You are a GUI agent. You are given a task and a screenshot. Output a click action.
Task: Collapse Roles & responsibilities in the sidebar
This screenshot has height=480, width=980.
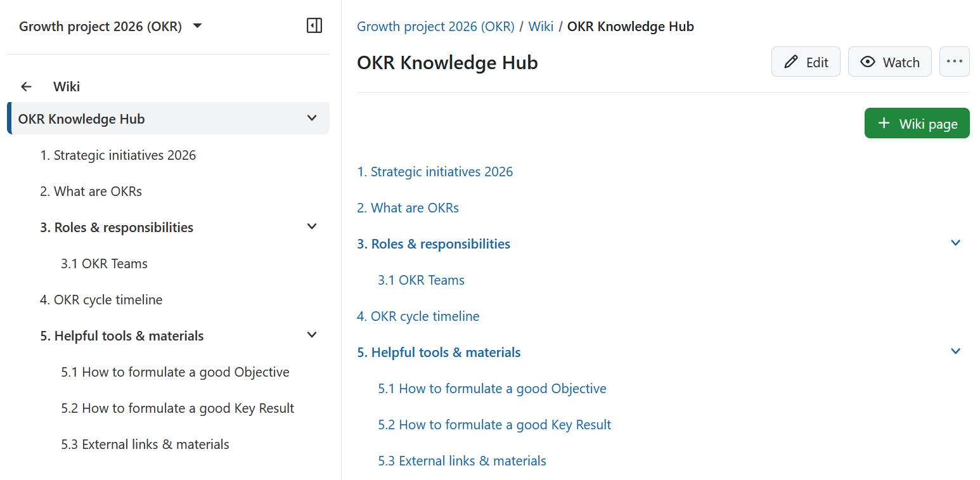(311, 226)
